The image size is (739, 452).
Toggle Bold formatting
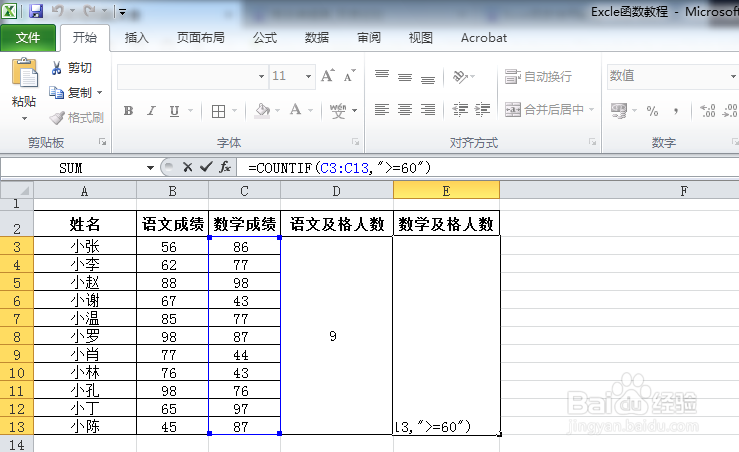tap(128, 111)
